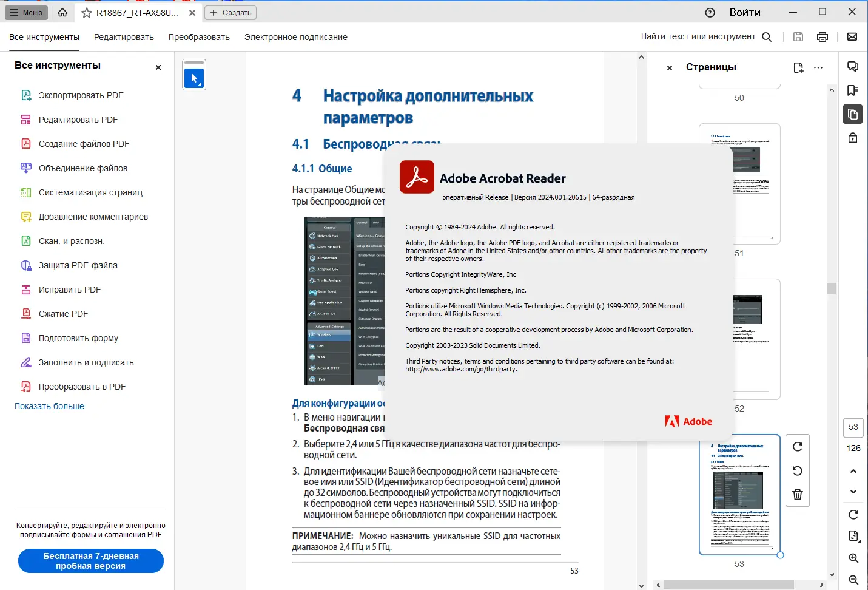Delete page 53 with the trash icon
This screenshot has height=590, width=868.
[x=798, y=494]
